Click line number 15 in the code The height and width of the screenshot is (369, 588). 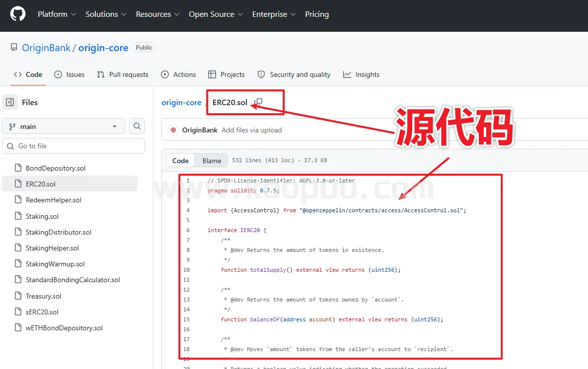click(x=186, y=319)
